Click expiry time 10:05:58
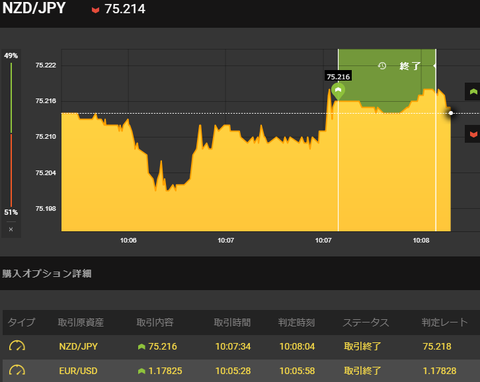Image resolution: width=480 pixels, height=382 pixels. 297,371
